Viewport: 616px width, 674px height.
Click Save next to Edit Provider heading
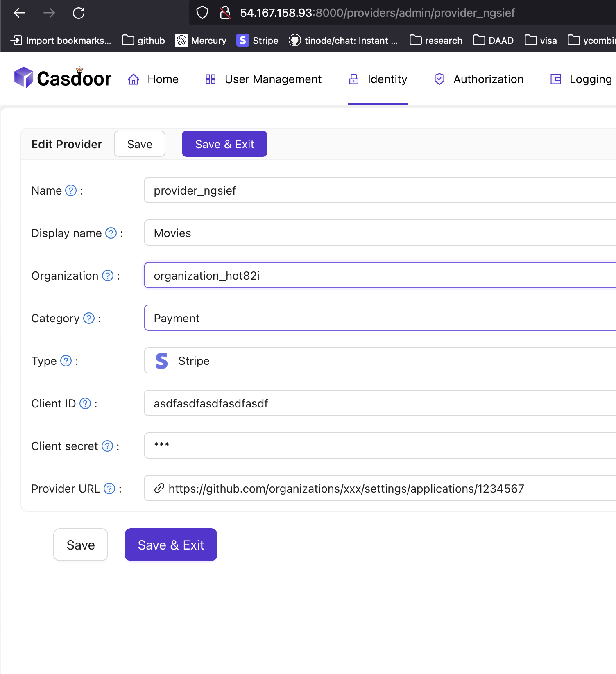[140, 144]
